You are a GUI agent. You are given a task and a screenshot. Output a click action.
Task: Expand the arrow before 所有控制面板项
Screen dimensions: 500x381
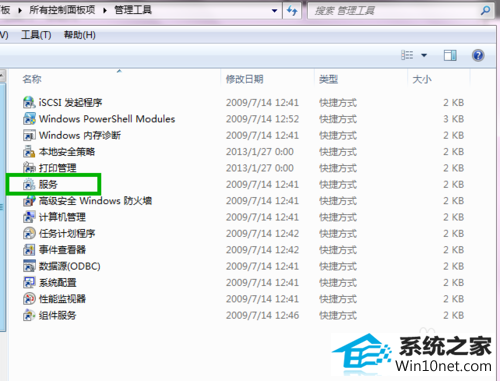click(20, 10)
